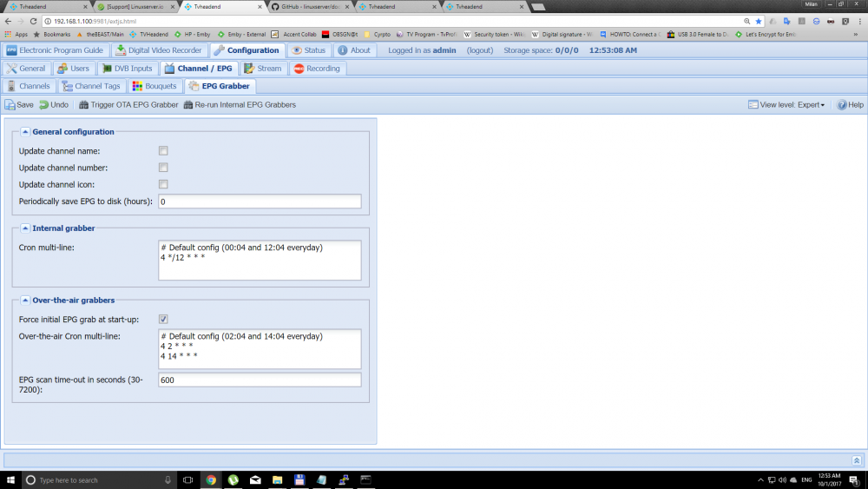Screen dimensions: 868x489
Task: Open the About tab
Action: tap(354, 50)
